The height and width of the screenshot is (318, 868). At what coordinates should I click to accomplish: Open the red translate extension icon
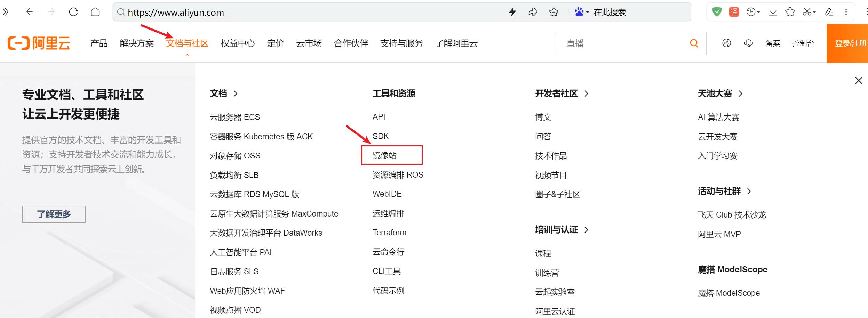pos(734,12)
